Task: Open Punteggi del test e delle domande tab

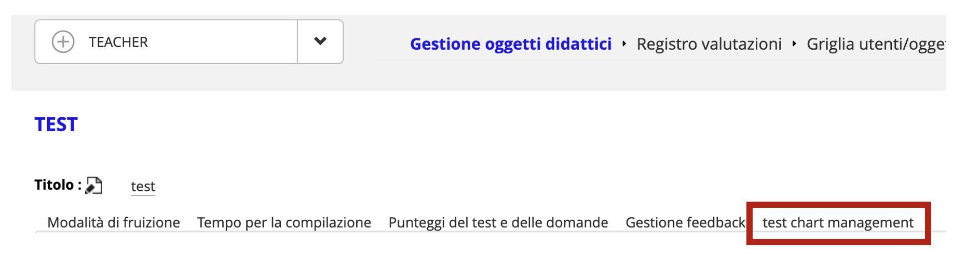Action: point(498,222)
